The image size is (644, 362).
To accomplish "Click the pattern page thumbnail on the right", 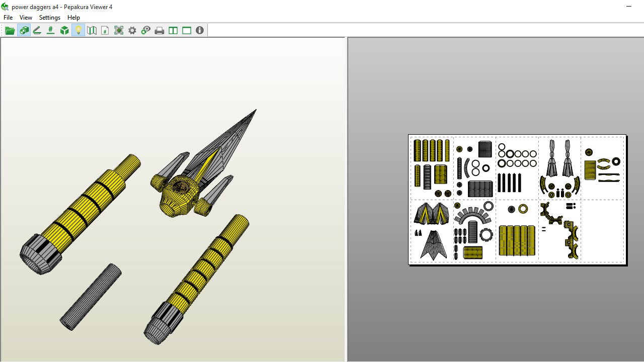I will 517,199.
